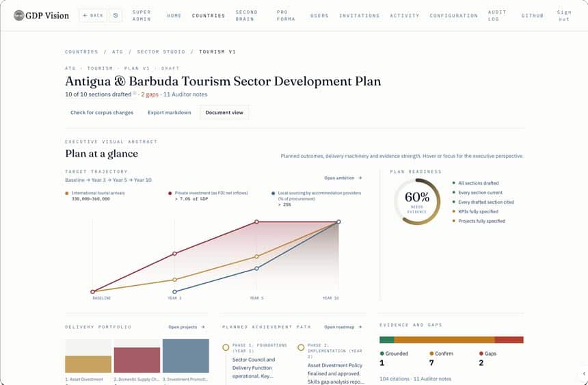Viewport: 588px width, 385px height.
Task: Open the Pro Forma nav item
Action: click(286, 15)
